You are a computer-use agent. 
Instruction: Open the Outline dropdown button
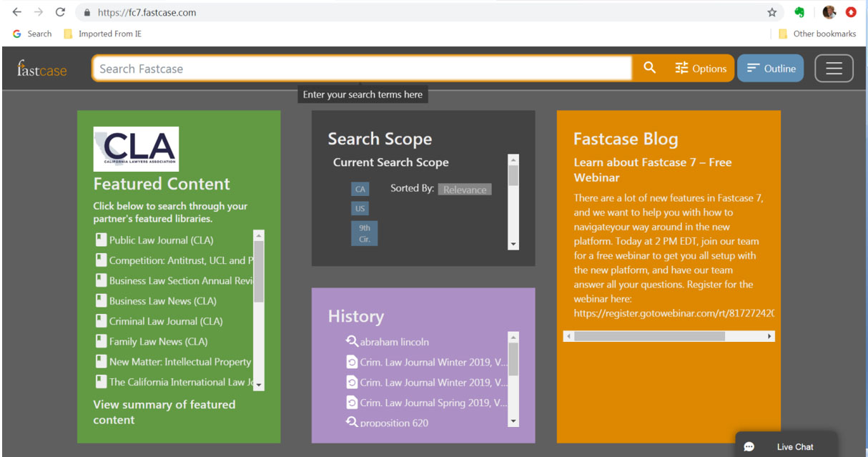[x=770, y=68]
